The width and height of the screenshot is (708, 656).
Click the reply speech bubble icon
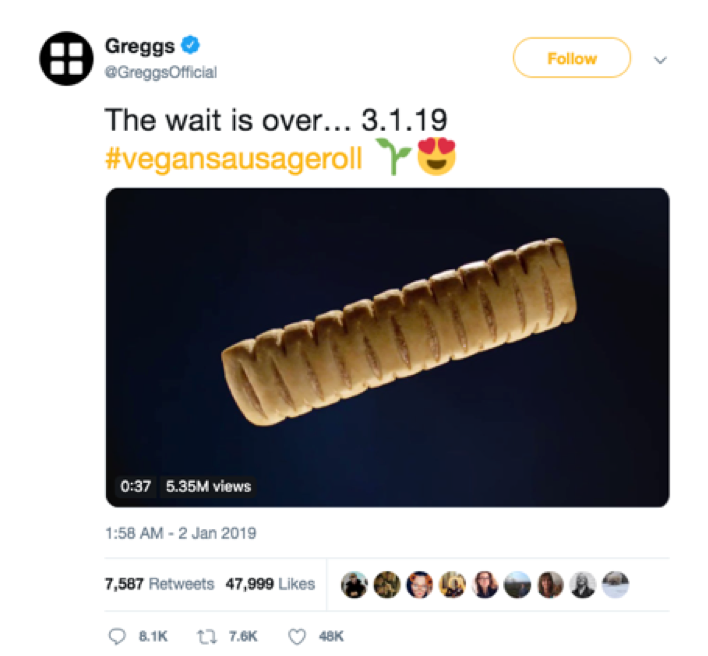tap(117, 636)
